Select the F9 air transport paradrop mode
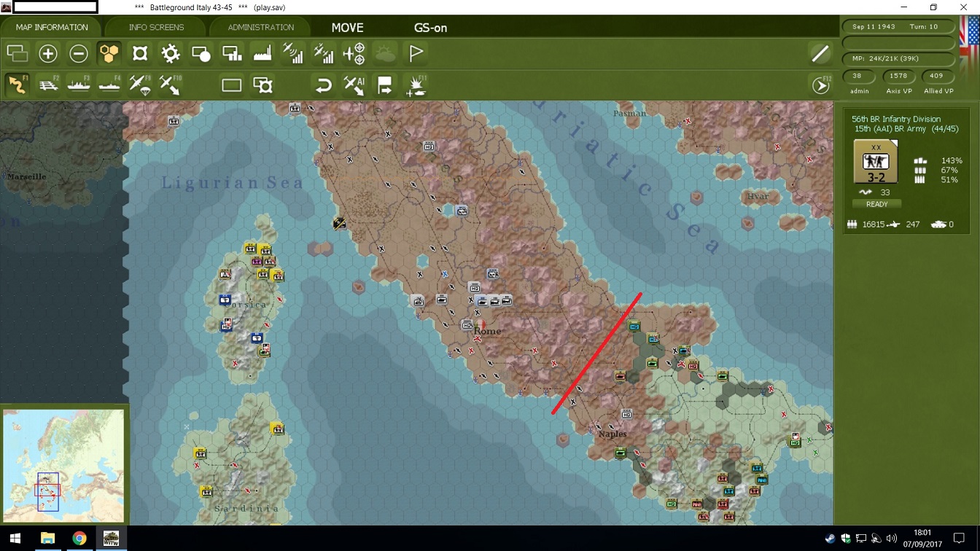This screenshot has width=980, height=551. [140, 85]
